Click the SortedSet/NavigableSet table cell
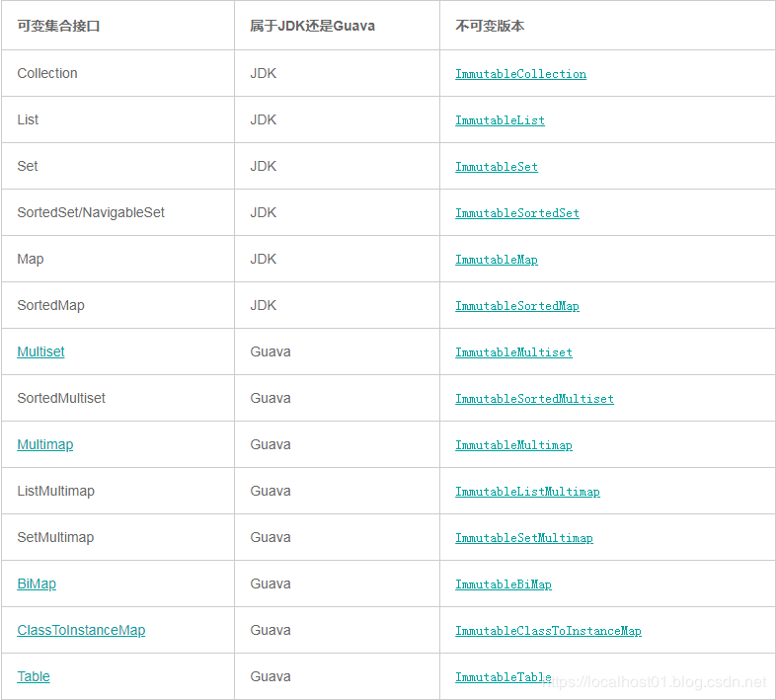Image resolution: width=776 pixels, height=700 pixels. [91, 212]
